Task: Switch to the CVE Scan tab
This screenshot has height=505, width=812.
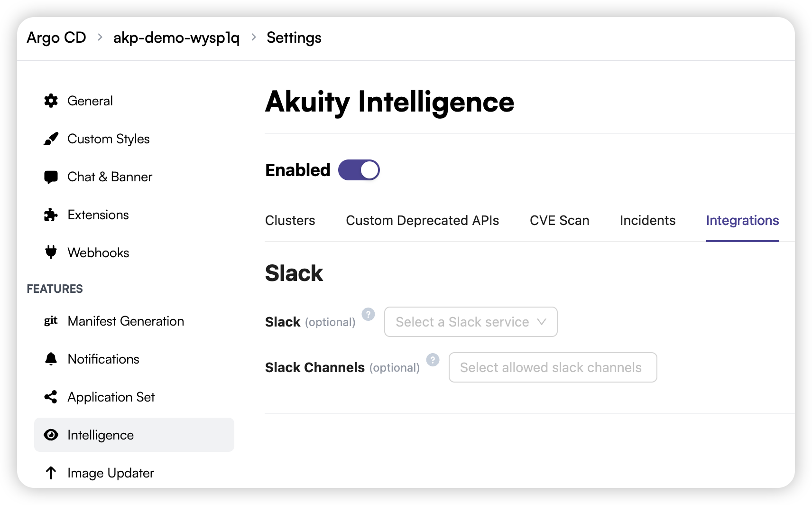Action: tap(559, 220)
